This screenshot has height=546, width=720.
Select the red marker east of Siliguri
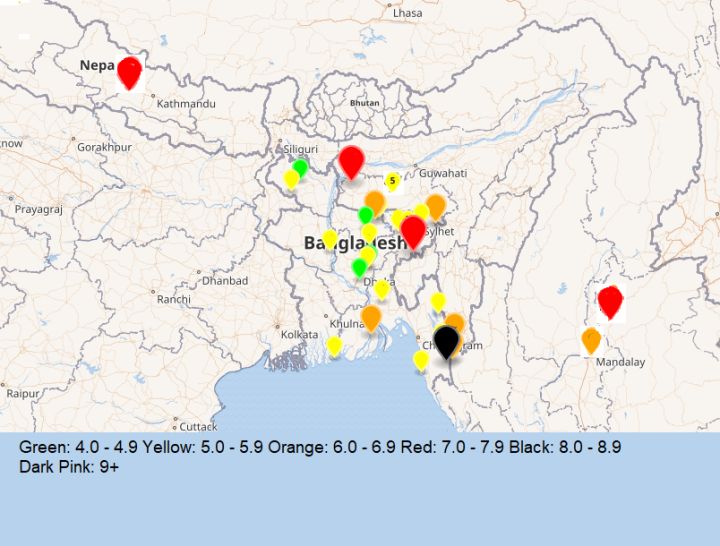pos(351,163)
